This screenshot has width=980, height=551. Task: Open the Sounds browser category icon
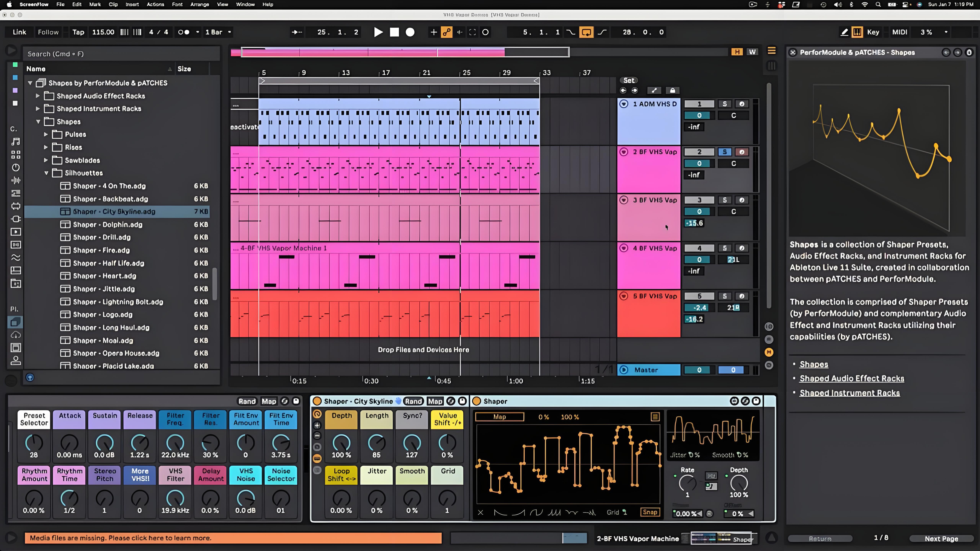click(x=16, y=142)
